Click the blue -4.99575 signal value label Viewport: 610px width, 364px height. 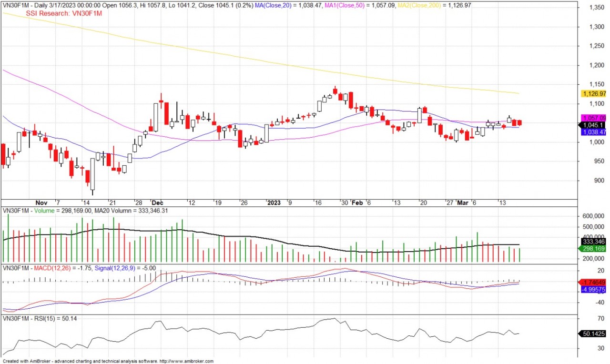(x=594, y=289)
